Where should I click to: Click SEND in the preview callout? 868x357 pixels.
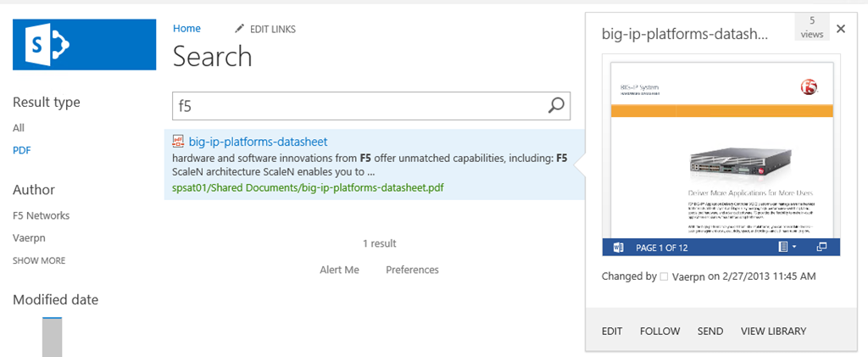710,331
